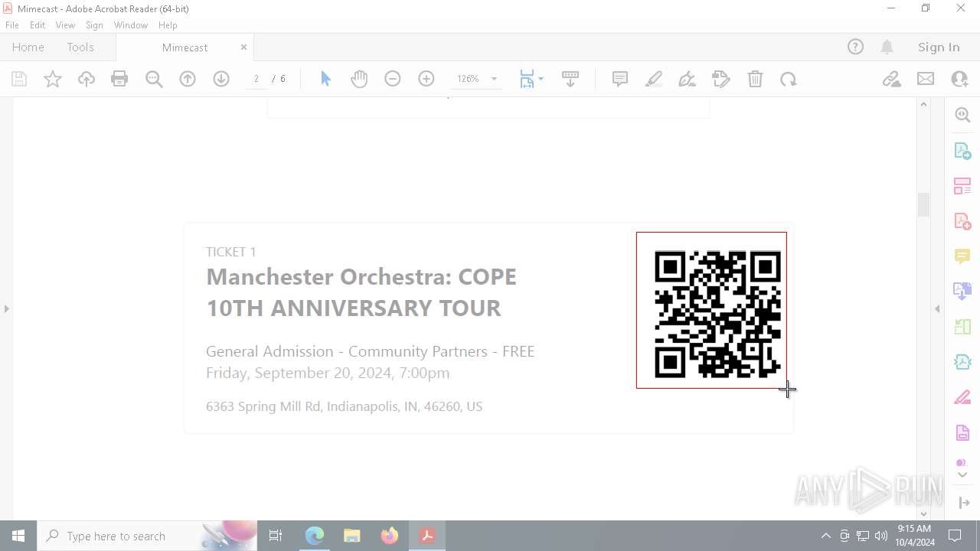Toggle scrolling mode in the toolbar
This screenshot has height=551, width=980.
tap(570, 79)
